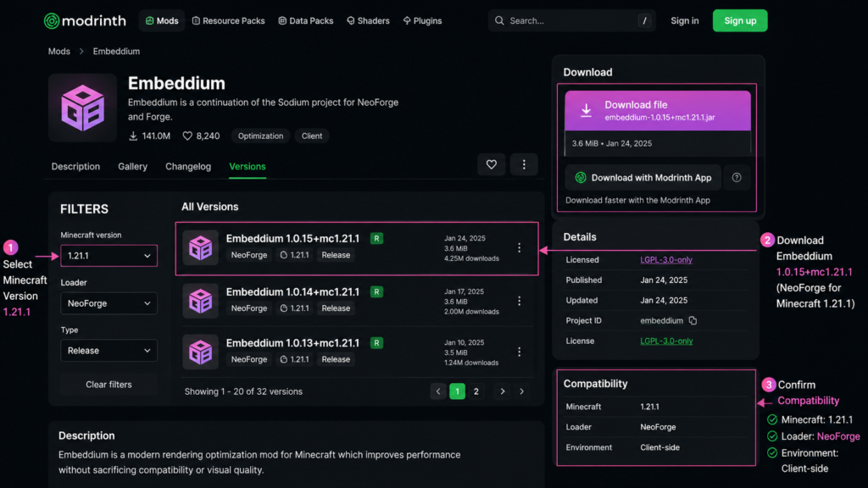This screenshot has width=868, height=488.
Task: Click NeoForge tag on 1.0.15 row
Action: [x=249, y=255]
